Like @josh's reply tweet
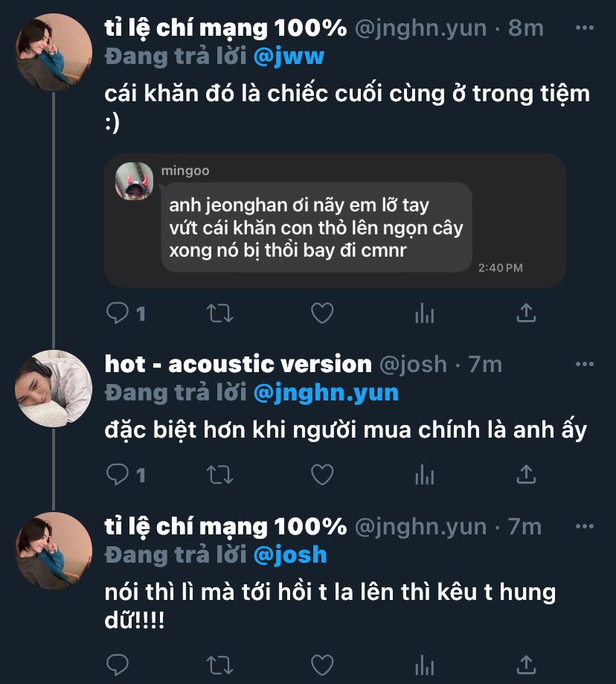 (322, 475)
